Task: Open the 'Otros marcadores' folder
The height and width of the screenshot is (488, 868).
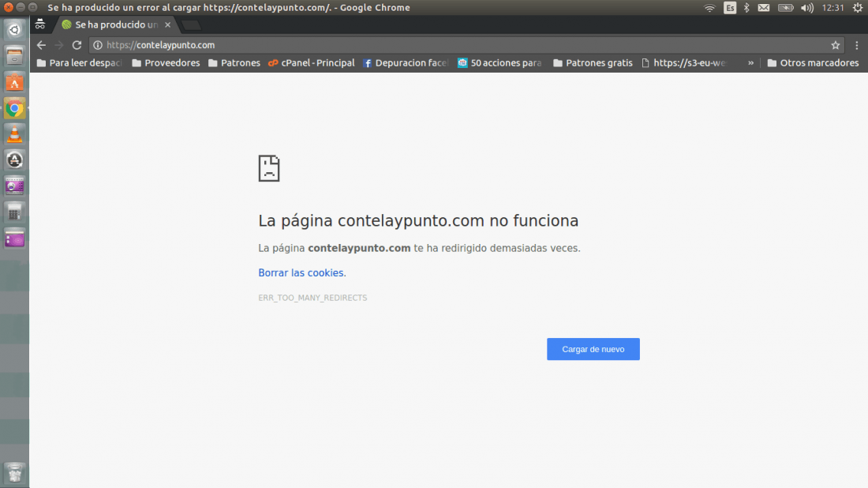Action: click(814, 63)
